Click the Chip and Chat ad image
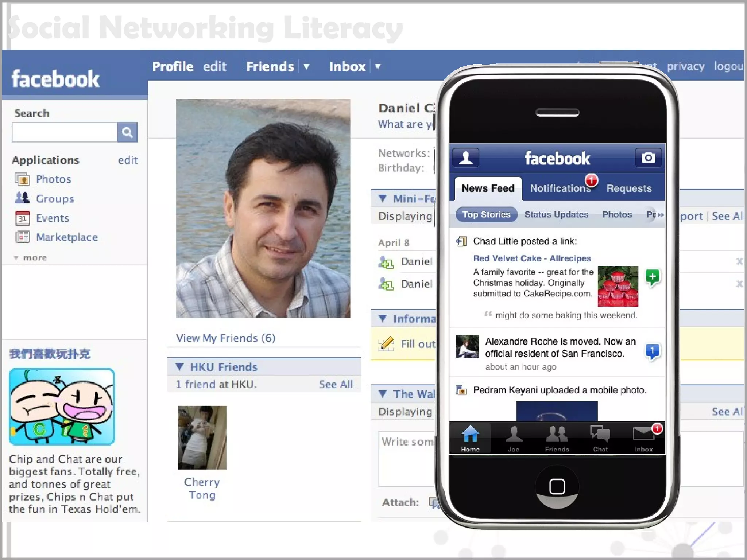Viewport: 747px width, 560px height. coord(62,407)
